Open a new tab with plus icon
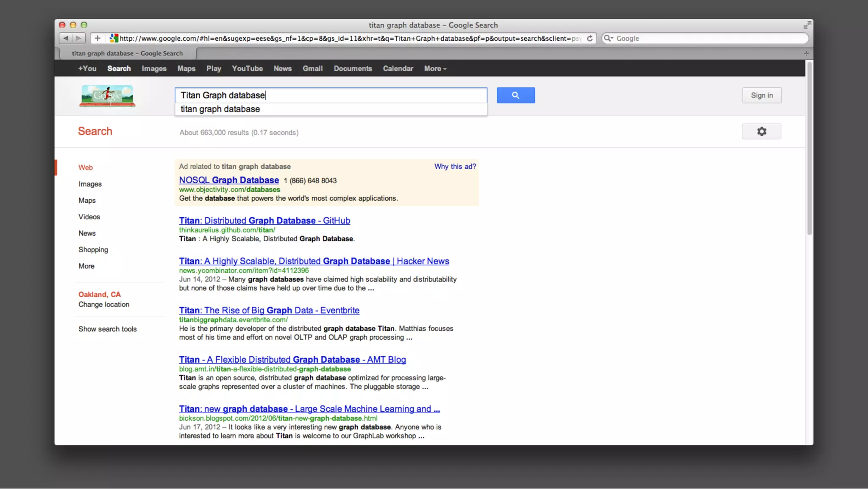This screenshot has height=489, width=868. (806, 53)
